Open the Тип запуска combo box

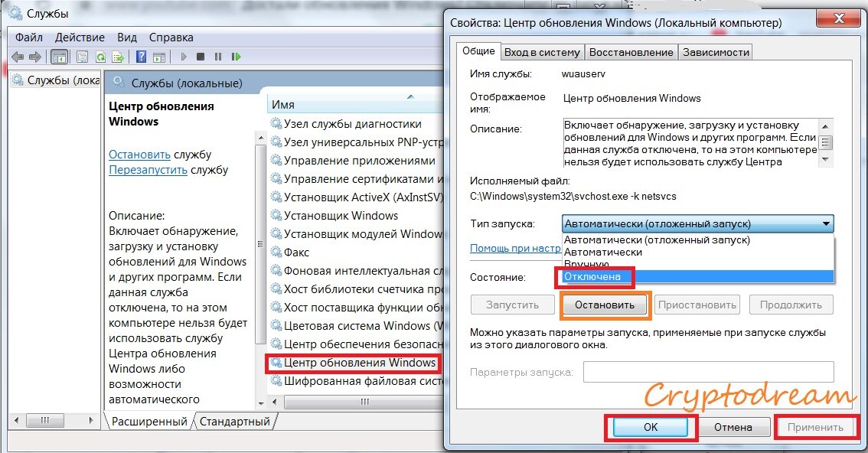pos(697,224)
